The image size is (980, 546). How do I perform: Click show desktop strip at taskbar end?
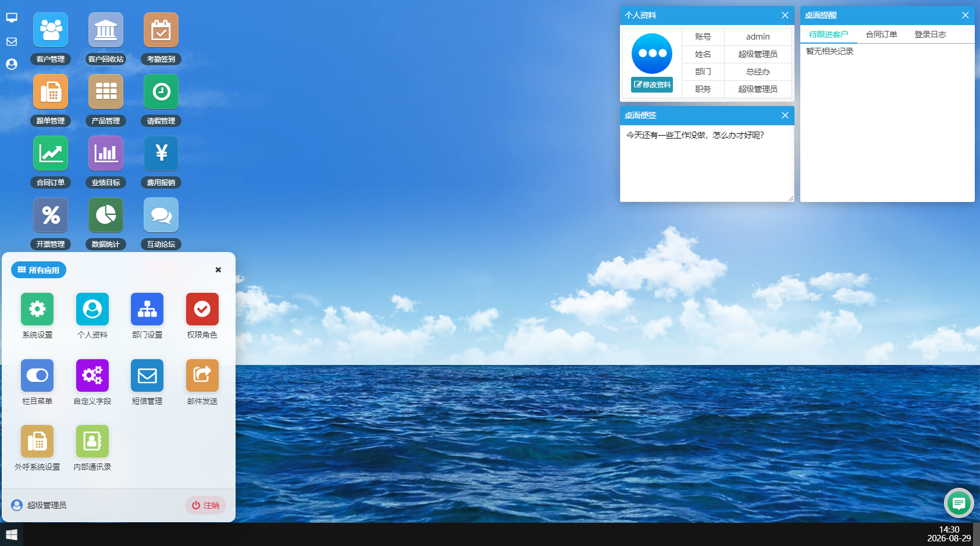tap(977, 534)
